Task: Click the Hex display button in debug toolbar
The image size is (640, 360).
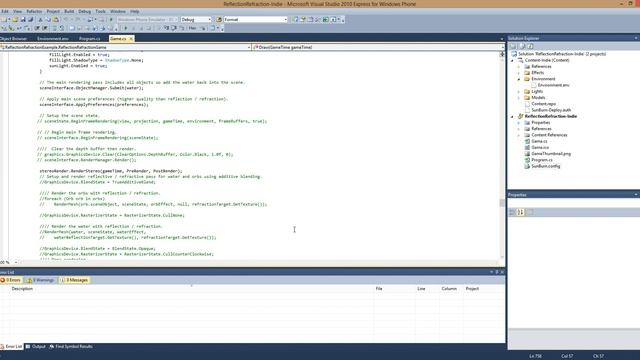Action: click(x=193, y=28)
